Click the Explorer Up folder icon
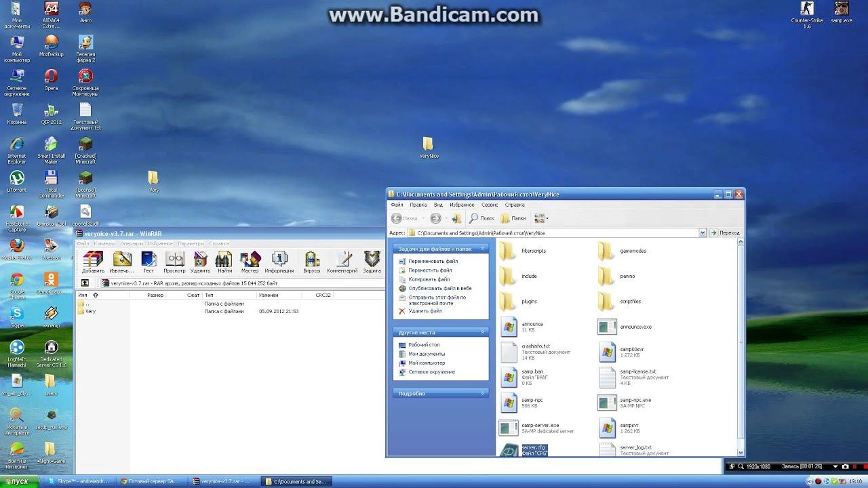 click(x=456, y=218)
